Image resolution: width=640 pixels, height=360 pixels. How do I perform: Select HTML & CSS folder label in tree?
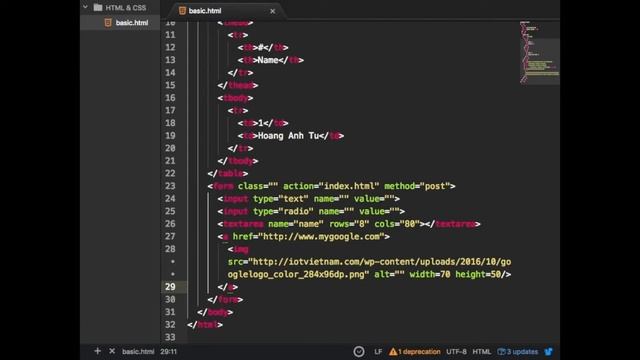[126, 8]
